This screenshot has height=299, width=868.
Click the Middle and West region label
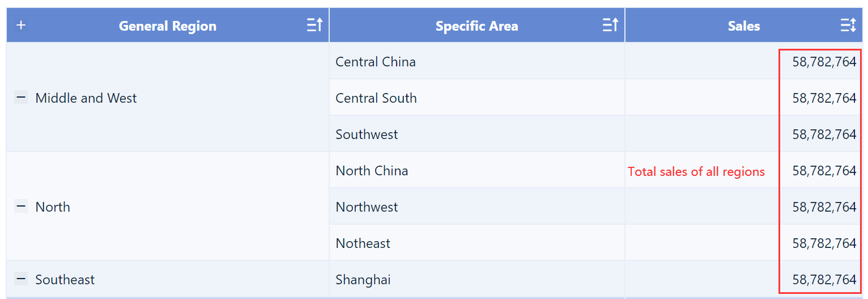point(86,98)
